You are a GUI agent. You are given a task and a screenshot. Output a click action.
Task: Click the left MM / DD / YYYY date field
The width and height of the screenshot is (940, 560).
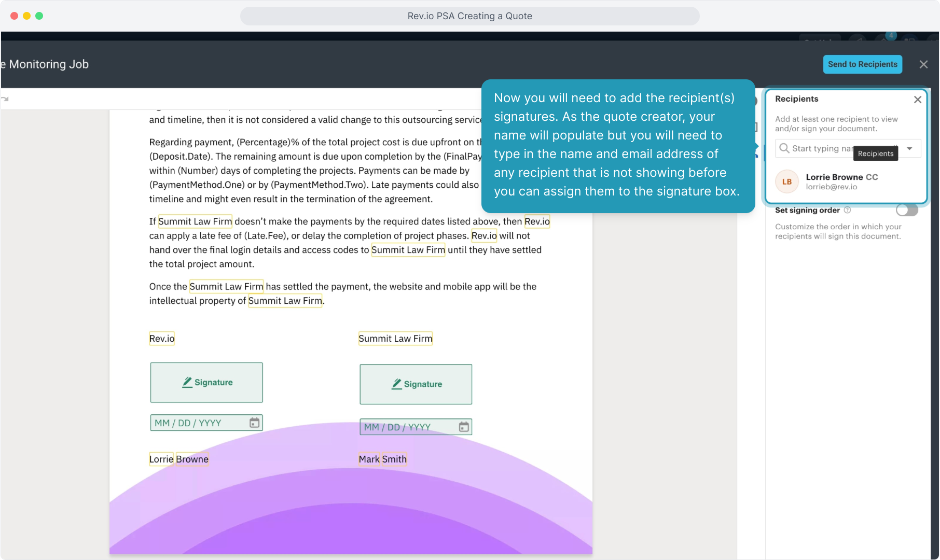click(197, 423)
